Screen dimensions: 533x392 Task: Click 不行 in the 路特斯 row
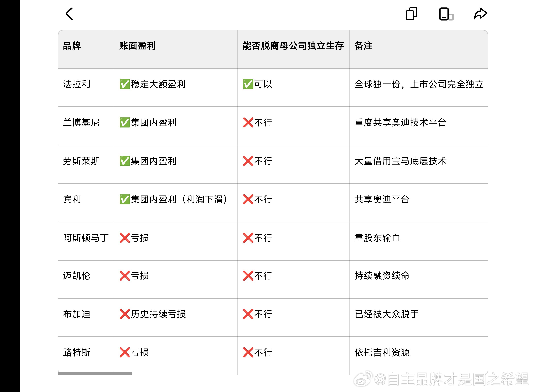click(x=257, y=352)
